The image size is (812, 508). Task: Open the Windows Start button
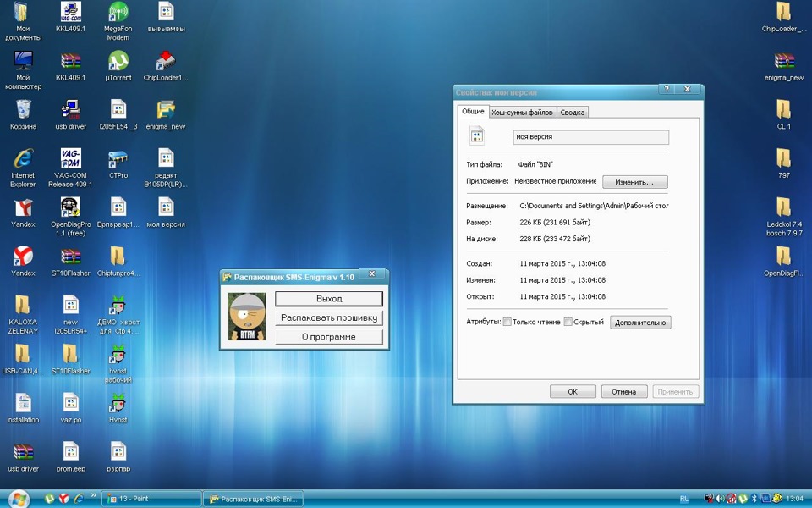[x=19, y=499]
